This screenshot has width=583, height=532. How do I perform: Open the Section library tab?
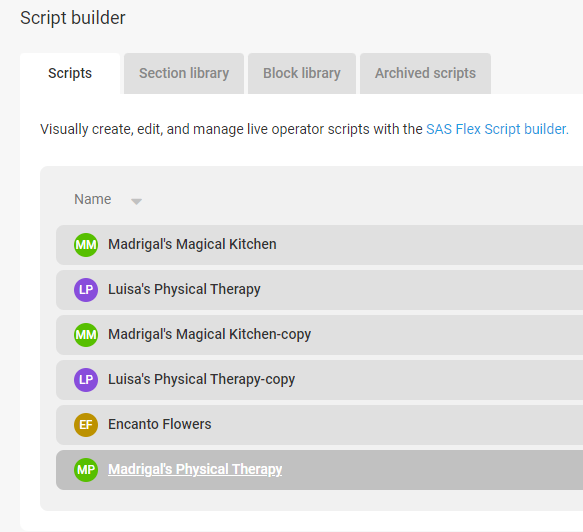(184, 73)
